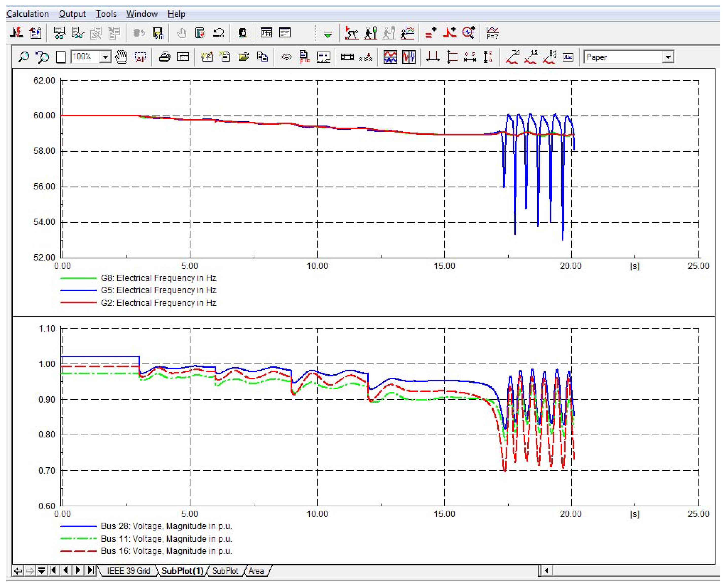Click the 'P=?' curve icon
This screenshot has width=728, height=587.
point(492,33)
